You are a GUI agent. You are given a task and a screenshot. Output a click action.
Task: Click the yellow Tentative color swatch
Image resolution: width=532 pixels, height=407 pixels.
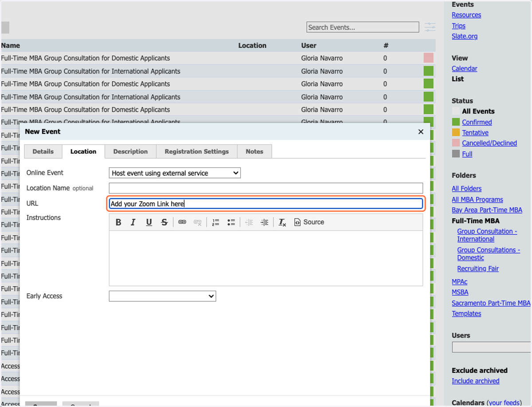(456, 133)
